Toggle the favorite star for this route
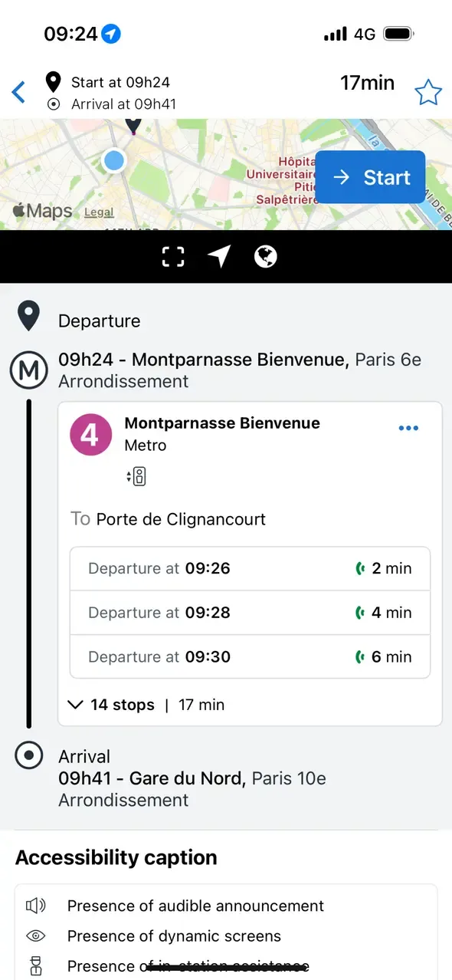This screenshot has width=452, height=980. coord(428,92)
